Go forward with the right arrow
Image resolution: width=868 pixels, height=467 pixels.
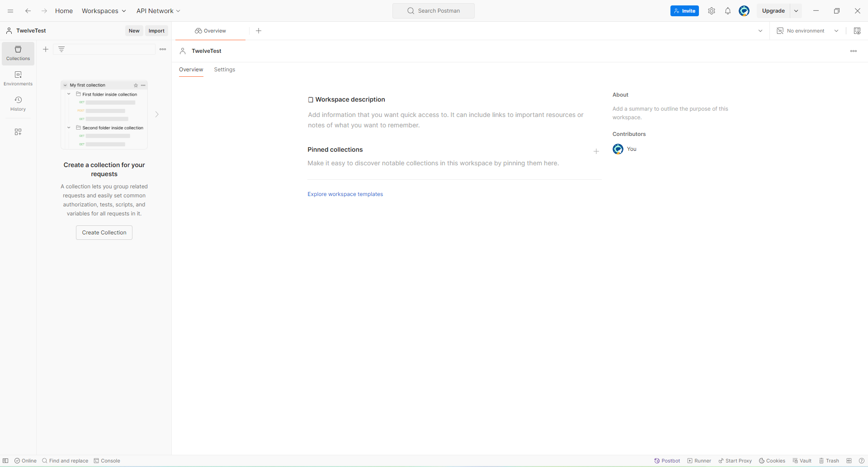coord(44,11)
